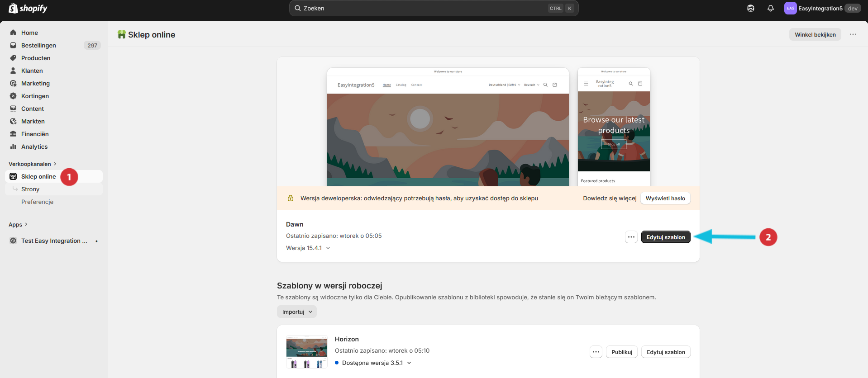Click the Content image icon
868x378 pixels.
coord(13,109)
